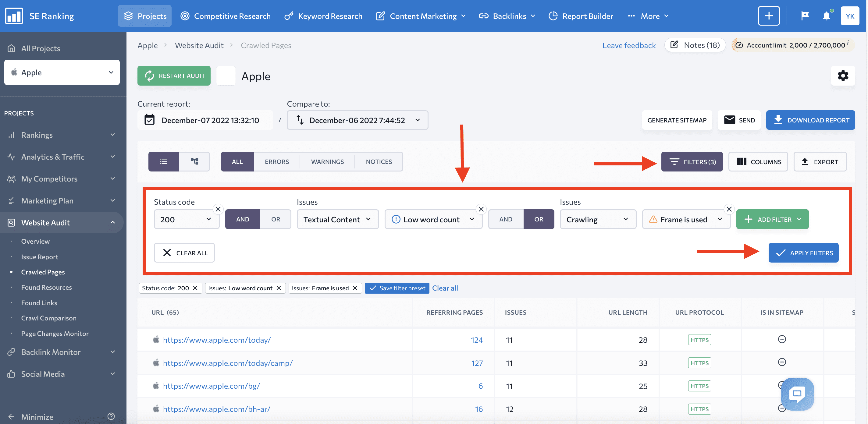The image size is (868, 424).
Task: Click DOWNLOAD REPORT
Action: [810, 120]
